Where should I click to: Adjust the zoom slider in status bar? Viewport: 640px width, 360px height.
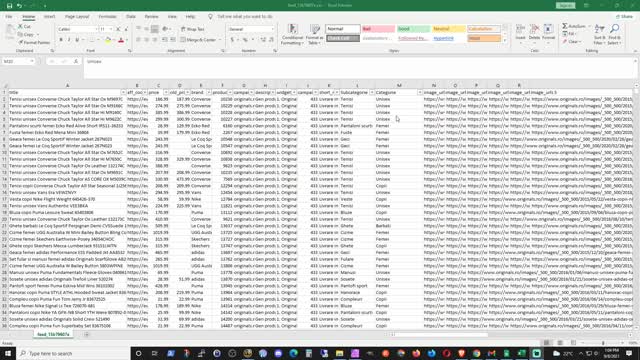(x=603, y=343)
